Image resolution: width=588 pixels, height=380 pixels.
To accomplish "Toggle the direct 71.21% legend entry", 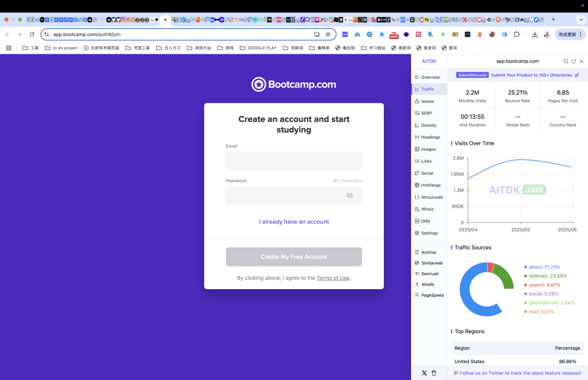I will [x=542, y=267].
